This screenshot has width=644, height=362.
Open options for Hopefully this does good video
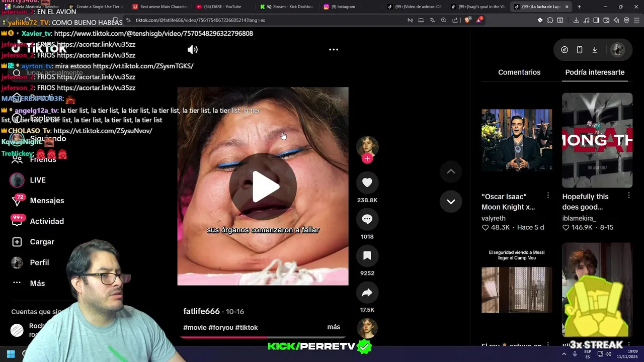[x=628, y=196]
